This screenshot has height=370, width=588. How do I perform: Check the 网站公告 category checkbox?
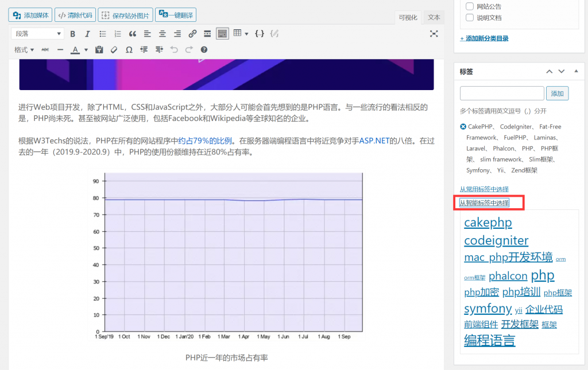pyautogui.click(x=469, y=6)
